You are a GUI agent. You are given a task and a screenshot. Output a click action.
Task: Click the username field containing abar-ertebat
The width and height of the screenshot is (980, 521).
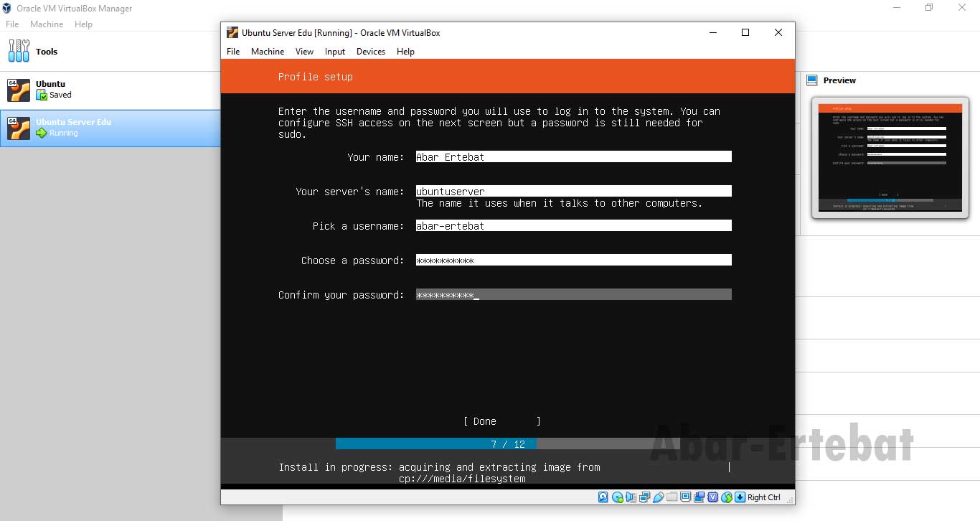pos(574,225)
